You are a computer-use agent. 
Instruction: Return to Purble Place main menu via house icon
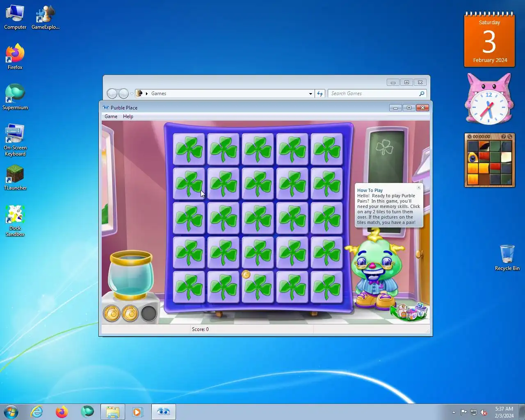pyautogui.click(x=409, y=312)
